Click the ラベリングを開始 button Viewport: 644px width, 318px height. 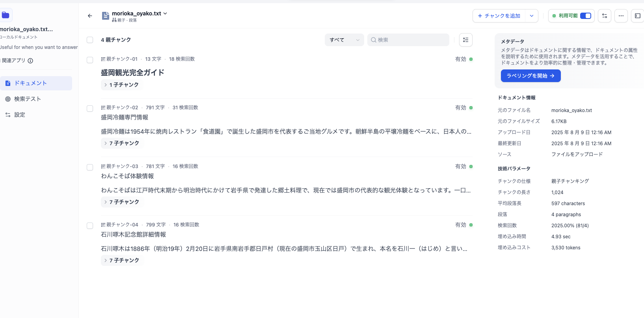[530, 76]
